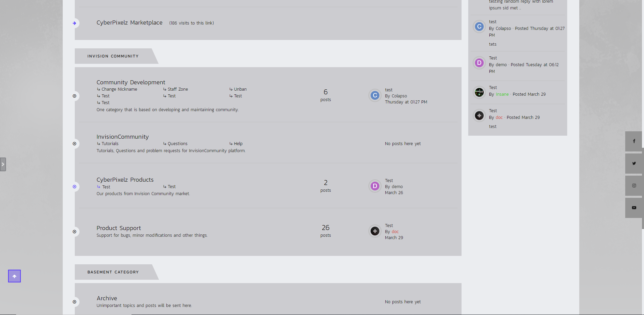Open the CyberPixelz Marketplace link
The image size is (644, 315).
(129, 22)
